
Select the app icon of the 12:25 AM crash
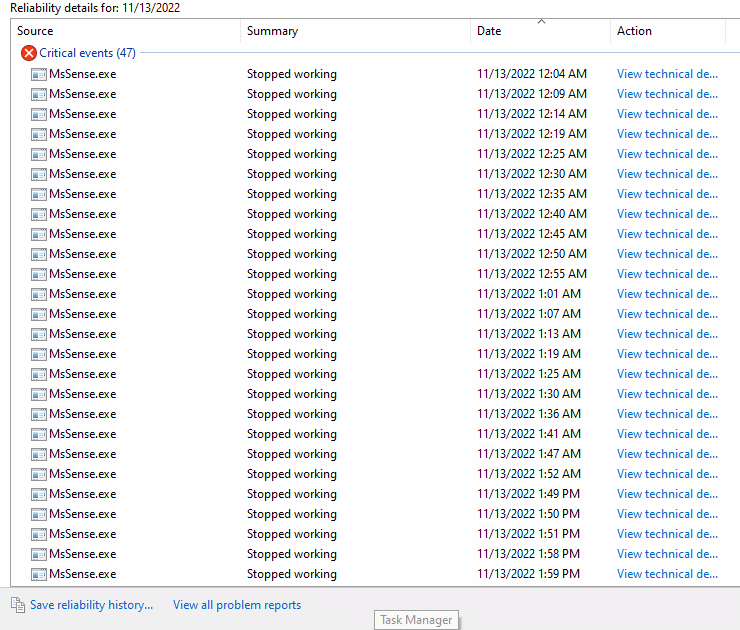pyautogui.click(x=39, y=154)
